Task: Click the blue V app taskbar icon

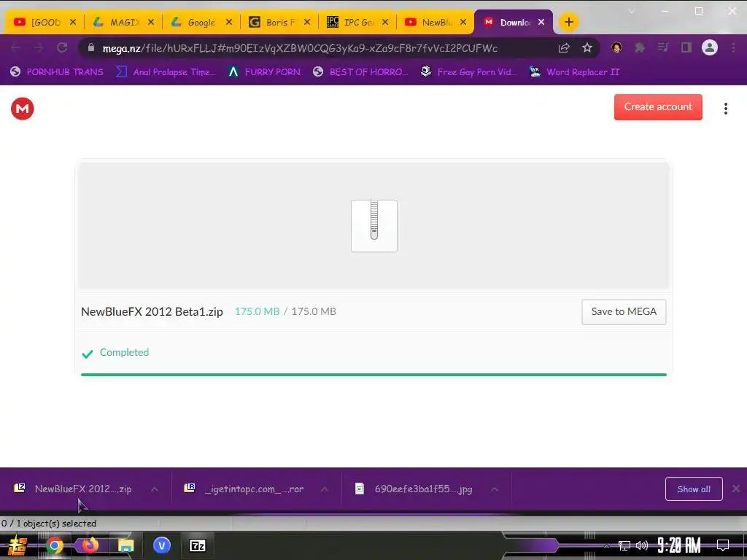Action: [162, 545]
